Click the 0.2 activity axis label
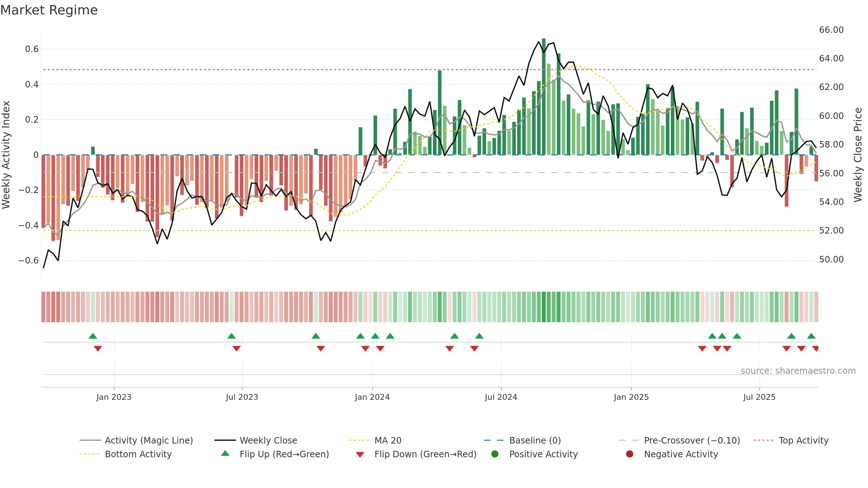The height and width of the screenshot is (488, 868). tap(32, 120)
